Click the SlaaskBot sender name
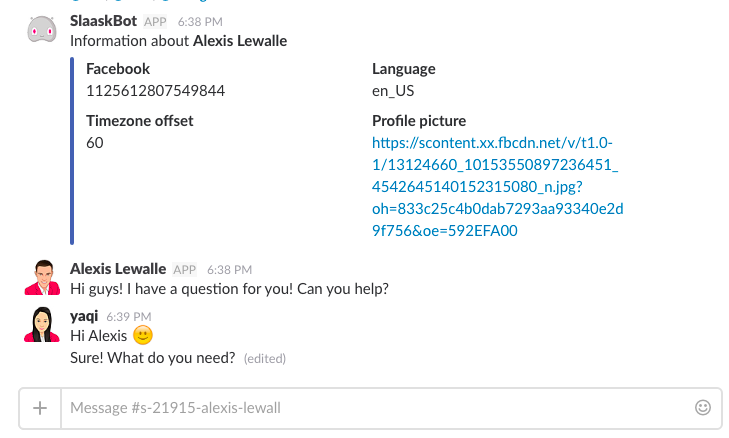This screenshot has width=729, height=438. (103, 21)
